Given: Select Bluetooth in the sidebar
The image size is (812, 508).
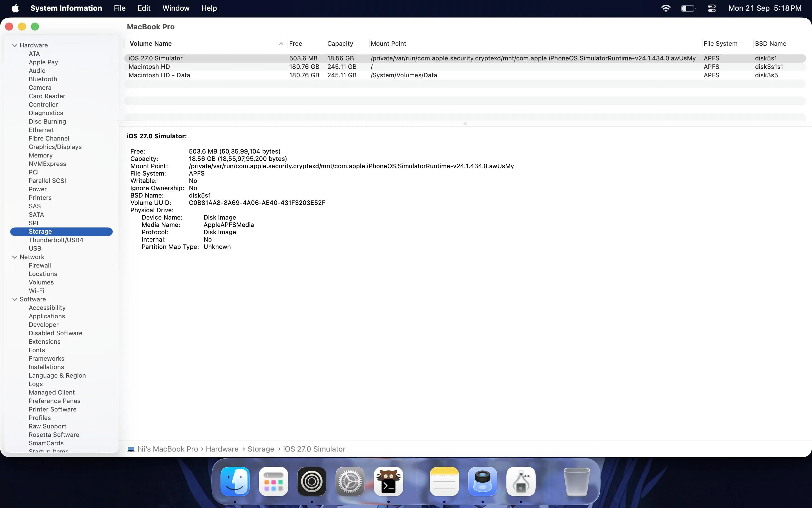Looking at the screenshot, I should tap(43, 79).
